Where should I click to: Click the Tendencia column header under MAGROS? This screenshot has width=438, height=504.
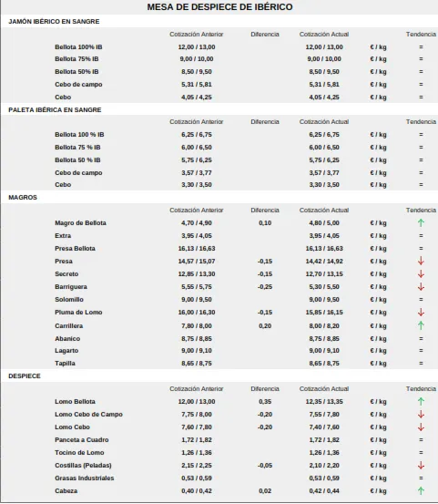click(x=421, y=211)
